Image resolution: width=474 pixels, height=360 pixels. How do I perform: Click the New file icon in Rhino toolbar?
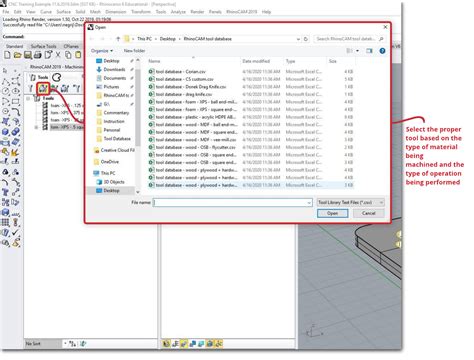pyautogui.click(x=7, y=55)
